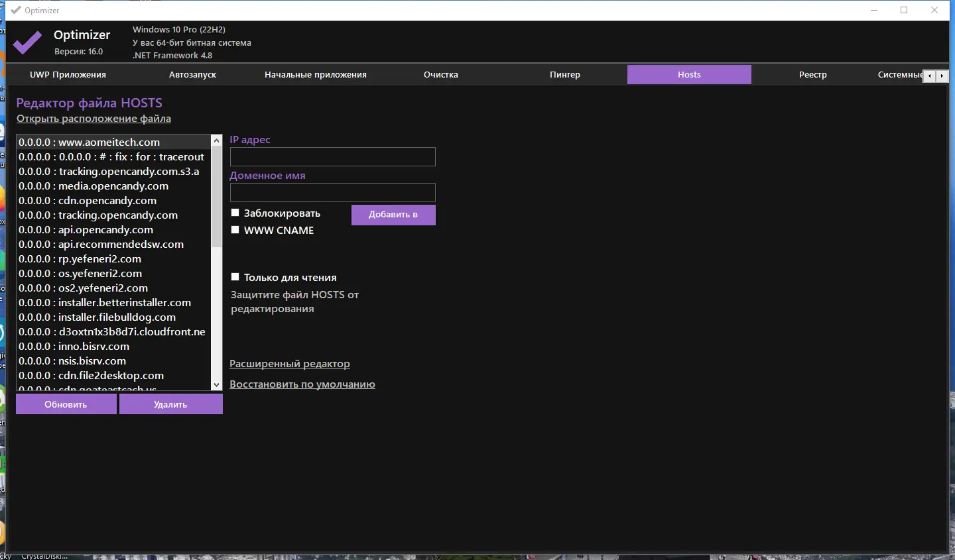The height and width of the screenshot is (560, 955).
Task: Click the Optimizer checkmark logo
Action: click(x=27, y=43)
